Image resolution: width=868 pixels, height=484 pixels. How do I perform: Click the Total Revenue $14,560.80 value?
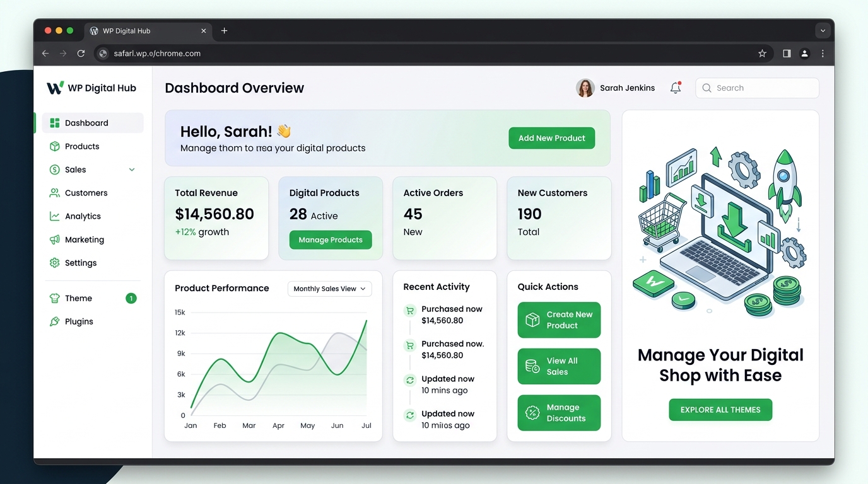(214, 214)
